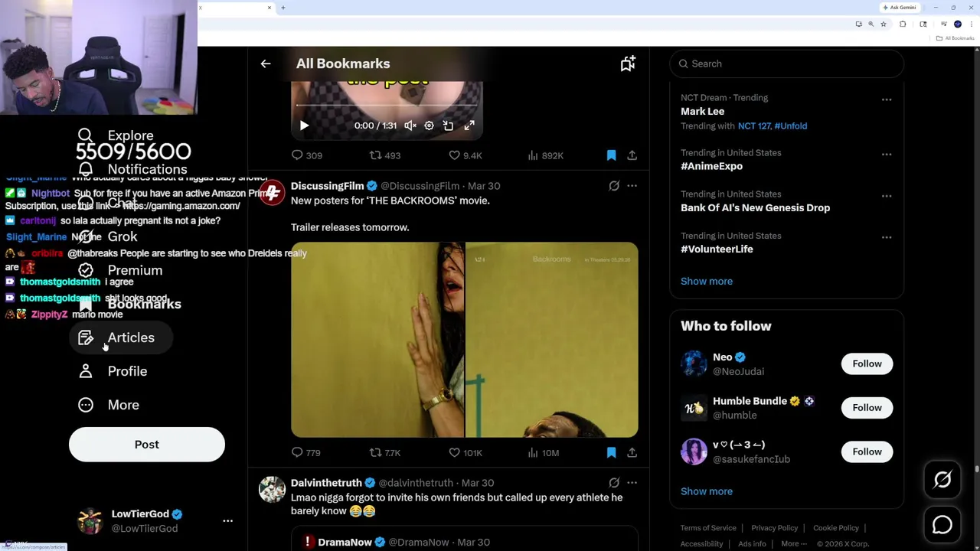
Task: View analytics showing 892K views
Action: pyautogui.click(x=545, y=155)
